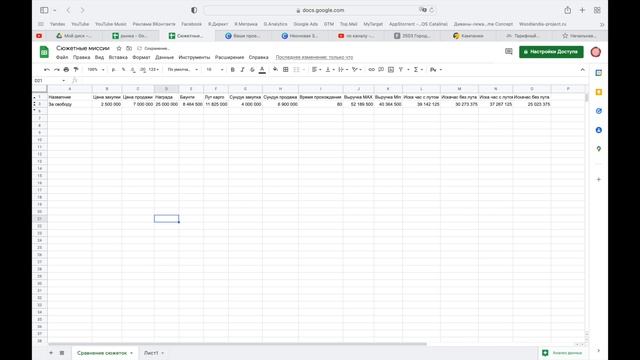This screenshot has width=640, height=360.
Task: Click the insert link icon
Action: pos(371,70)
